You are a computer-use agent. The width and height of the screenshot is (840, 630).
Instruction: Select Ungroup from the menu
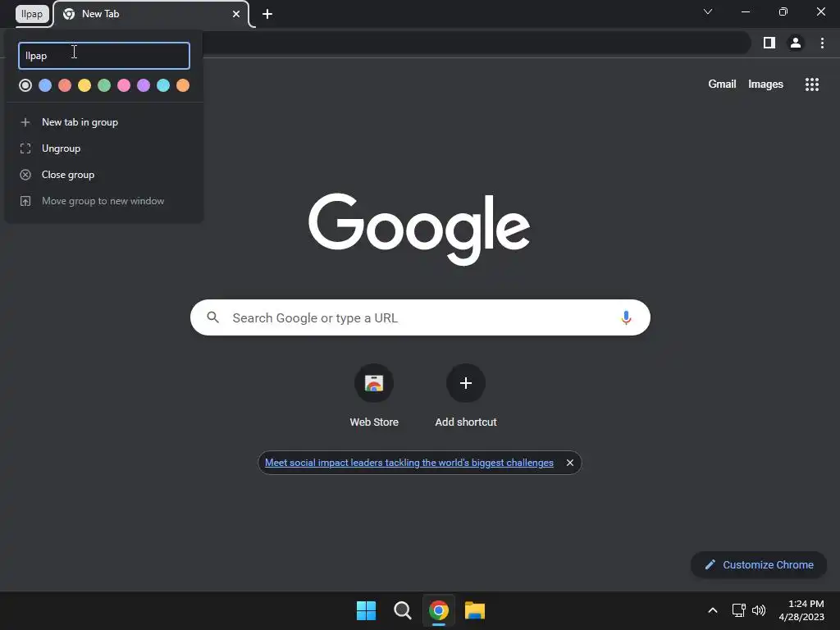point(104,148)
